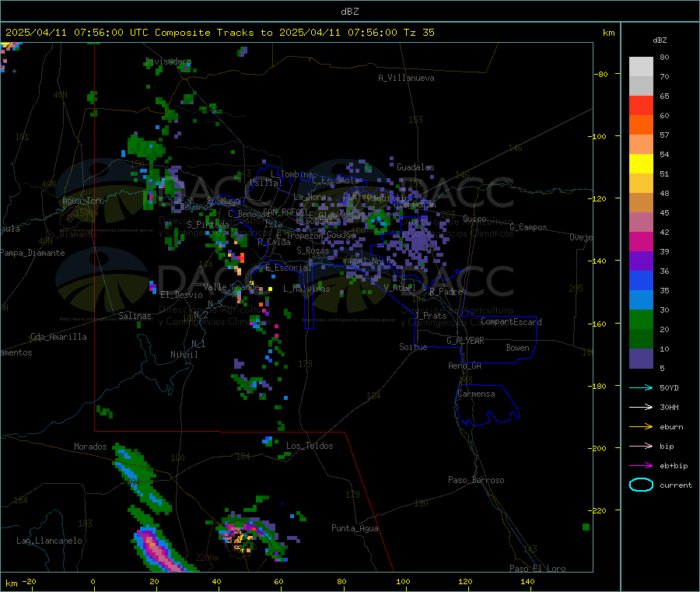
Task: Click the 'Bowen' map label
Action: [517, 348]
